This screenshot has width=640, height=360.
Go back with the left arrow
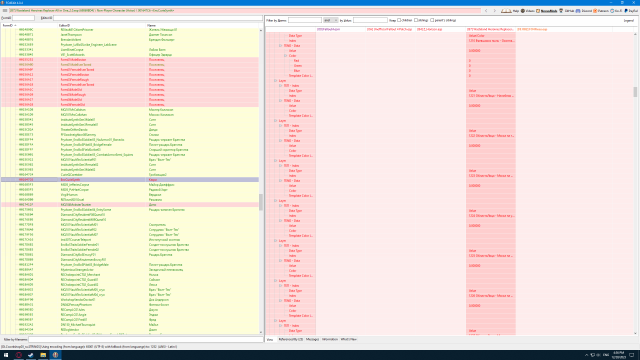[x=486, y=11]
